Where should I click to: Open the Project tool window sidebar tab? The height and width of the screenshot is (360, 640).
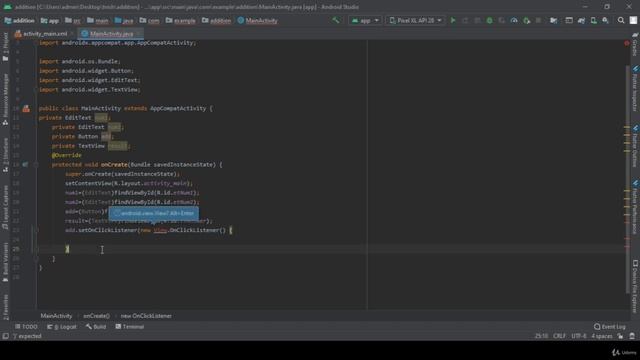click(5, 46)
